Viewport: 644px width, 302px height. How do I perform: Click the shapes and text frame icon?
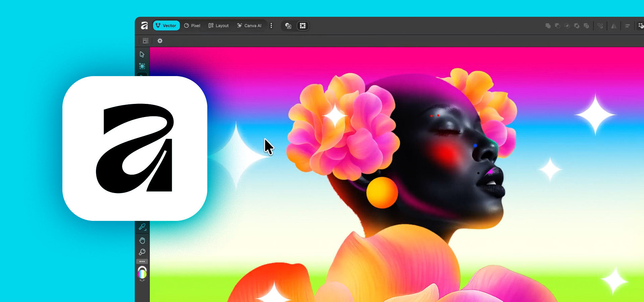pos(288,26)
